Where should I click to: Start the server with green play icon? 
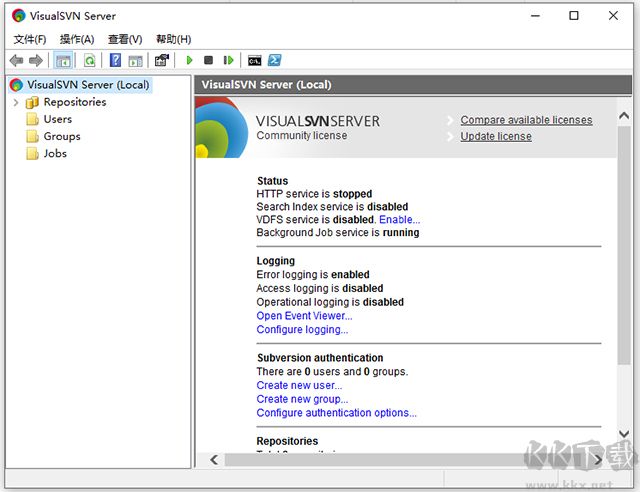coord(189,61)
